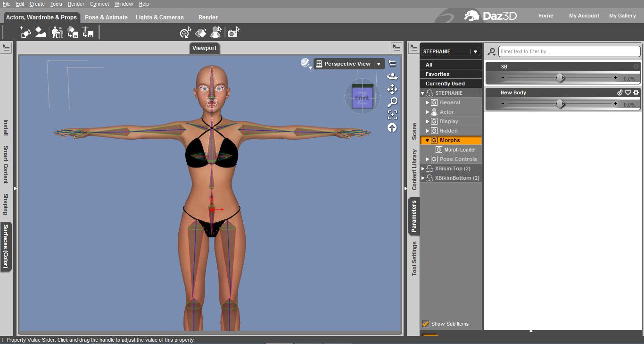Open the viewport draw style sphere icon
This screenshot has width=644, height=344.
click(x=306, y=63)
